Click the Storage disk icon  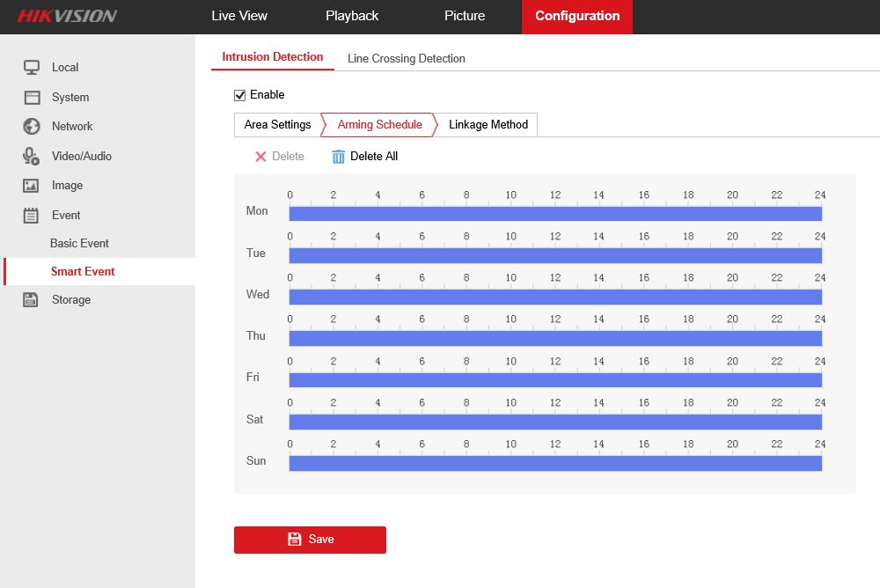tap(32, 299)
